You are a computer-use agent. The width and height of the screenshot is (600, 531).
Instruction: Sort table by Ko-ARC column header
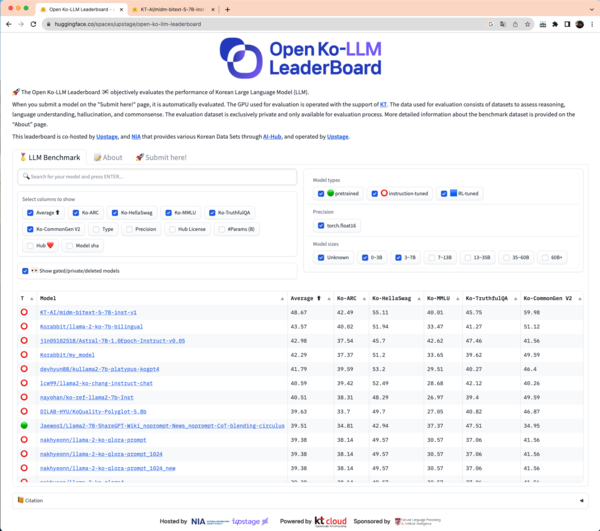[x=348, y=298]
